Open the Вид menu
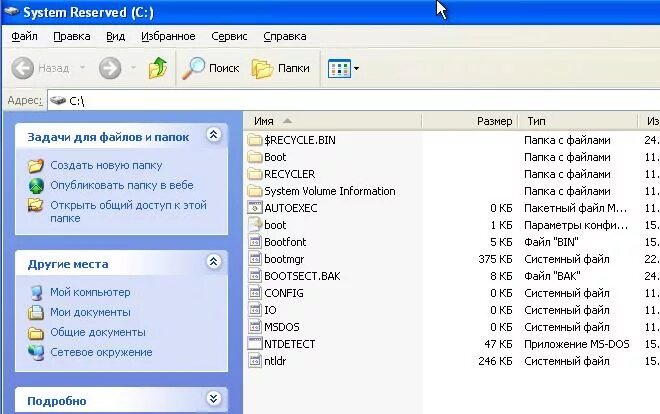This screenshot has width=660, height=414. pyautogui.click(x=115, y=36)
